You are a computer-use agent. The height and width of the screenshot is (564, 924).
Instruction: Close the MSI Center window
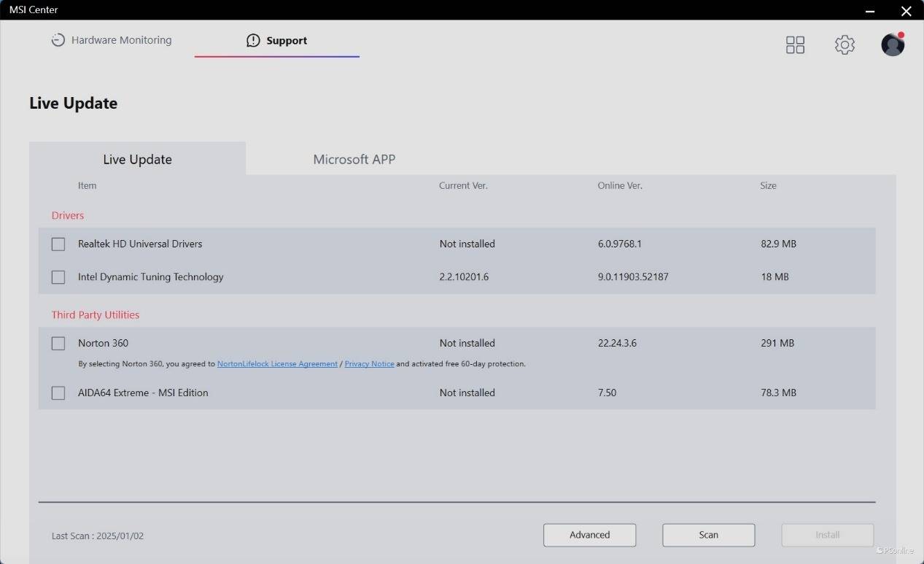(x=906, y=11)
